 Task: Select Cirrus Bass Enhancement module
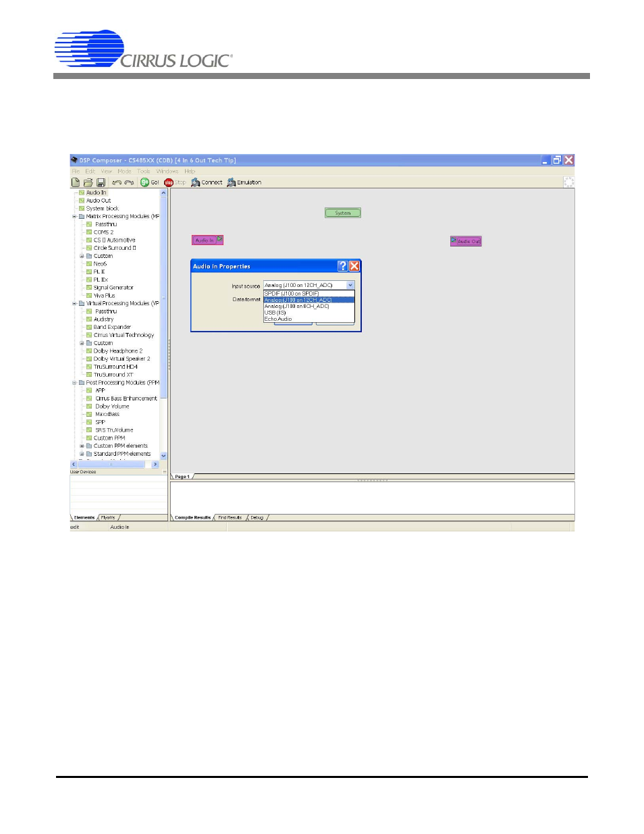tap(126, 398)
